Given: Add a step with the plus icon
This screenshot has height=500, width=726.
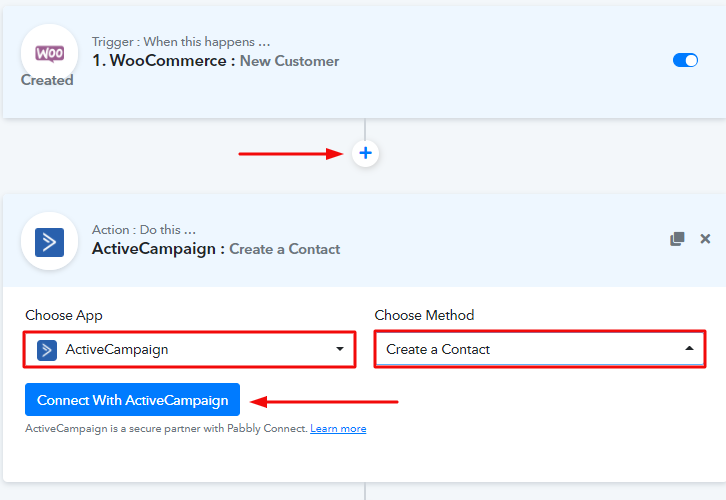Looking at the screenshot, I should (x=365, y=153).
